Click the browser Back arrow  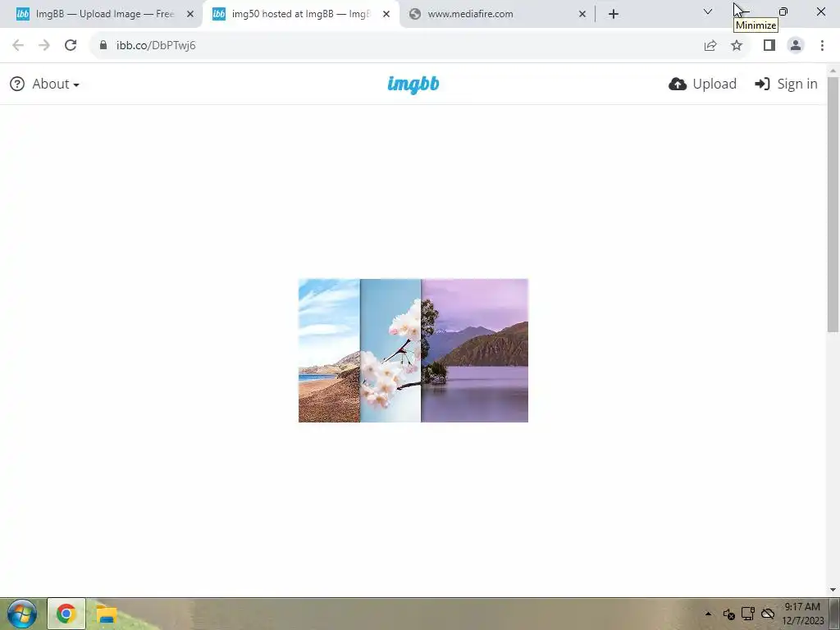[x=18, y=46]
